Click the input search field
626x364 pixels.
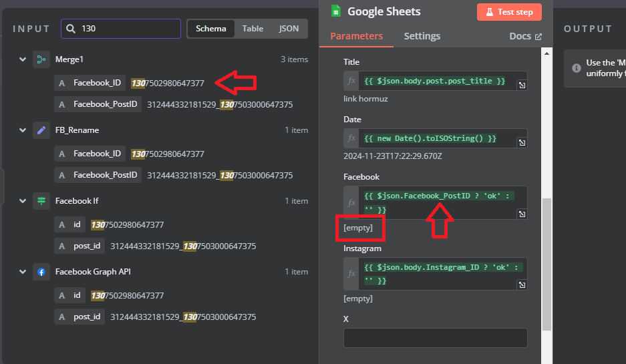click(x=121, y=29)
